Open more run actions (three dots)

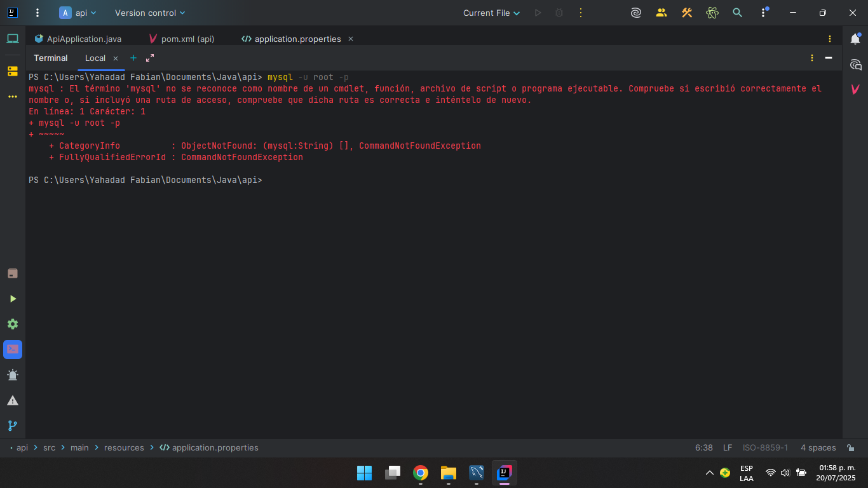point(580,13)
